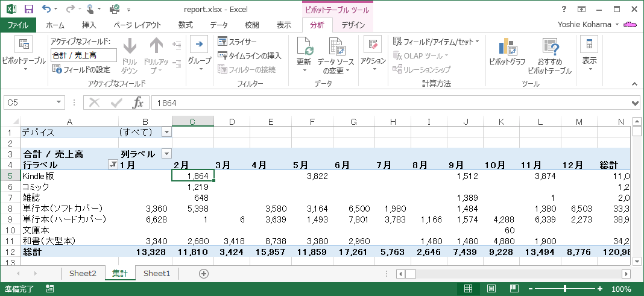Screen dimensions: 644x296
Task: Click the 文庫本 row label
Action: coord(34,230)
